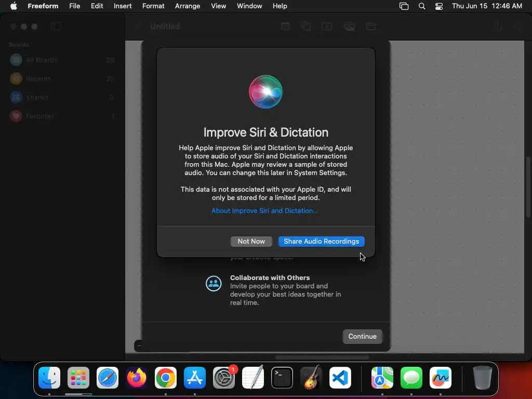Click the files folder toolbar icon
The height and width of the screenshot is (399, 532).
pos(371,26)
